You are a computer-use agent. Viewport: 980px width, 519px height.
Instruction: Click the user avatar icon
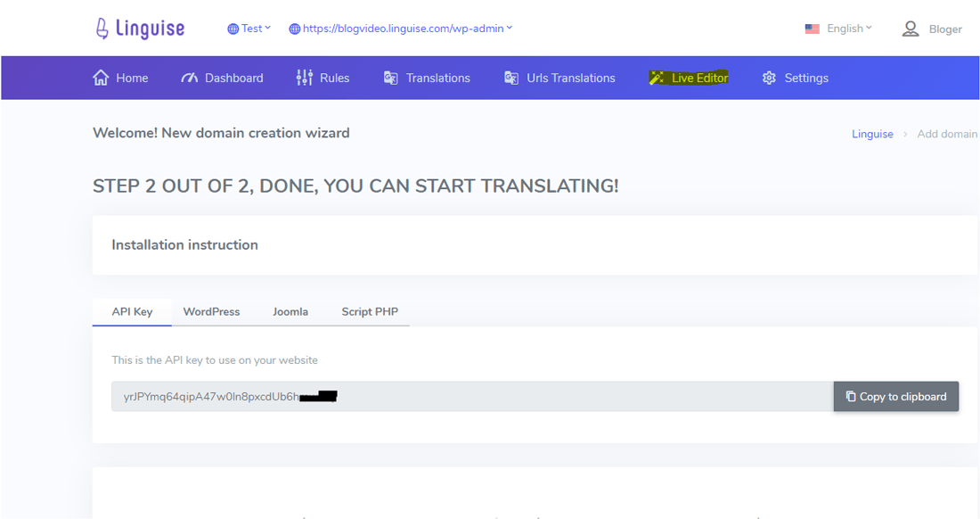pyautogui.click(x=911, y=29)
